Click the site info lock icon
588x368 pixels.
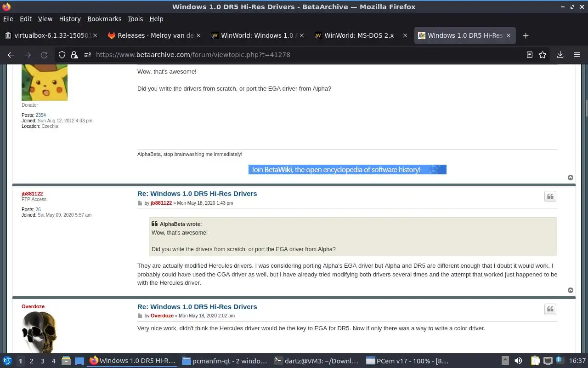click(73, 55)
